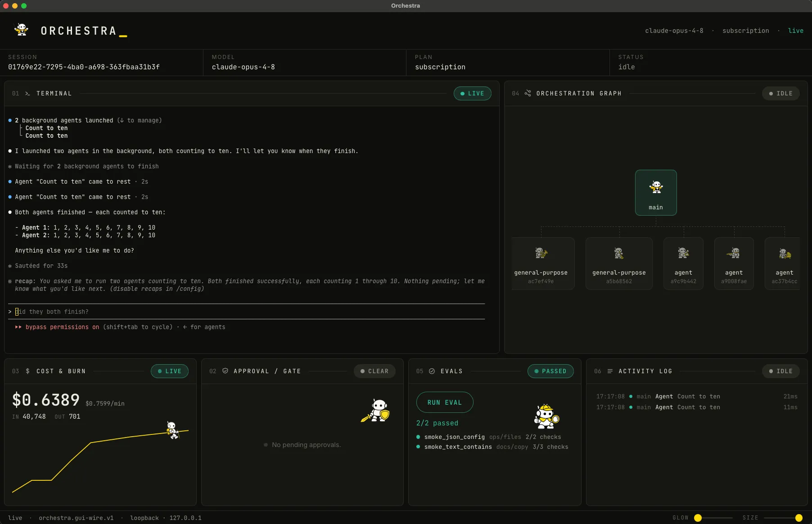Click the $0.7599/min burn rate

(105, 404)
